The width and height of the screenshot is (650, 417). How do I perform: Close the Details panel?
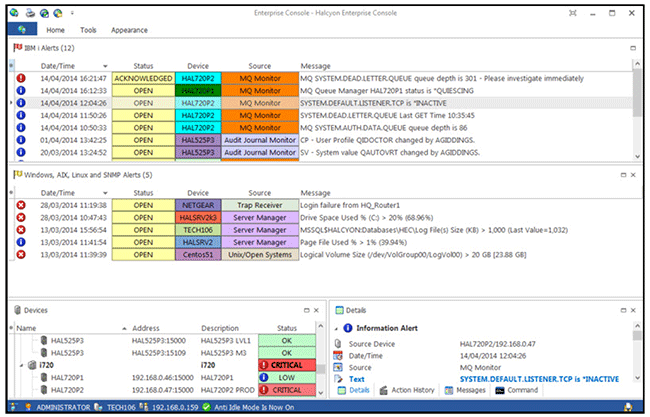pyautogui.click(x=633, y=310)
